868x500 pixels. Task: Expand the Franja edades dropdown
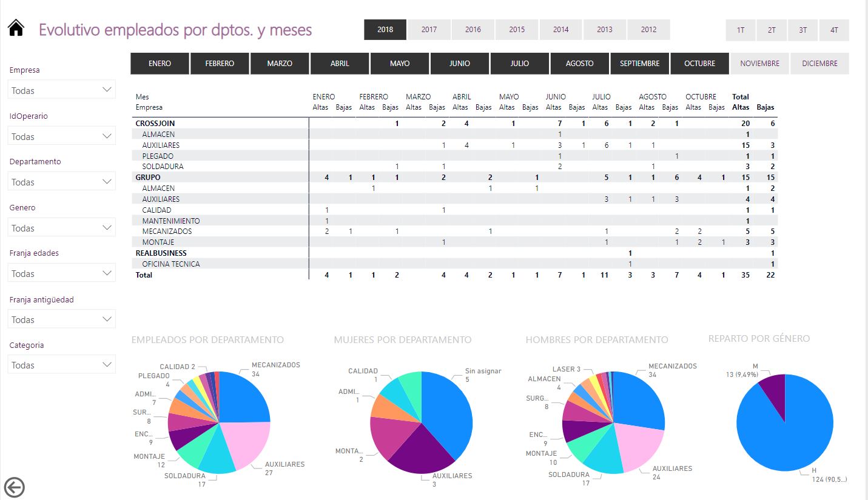click(x=62, y=273)
